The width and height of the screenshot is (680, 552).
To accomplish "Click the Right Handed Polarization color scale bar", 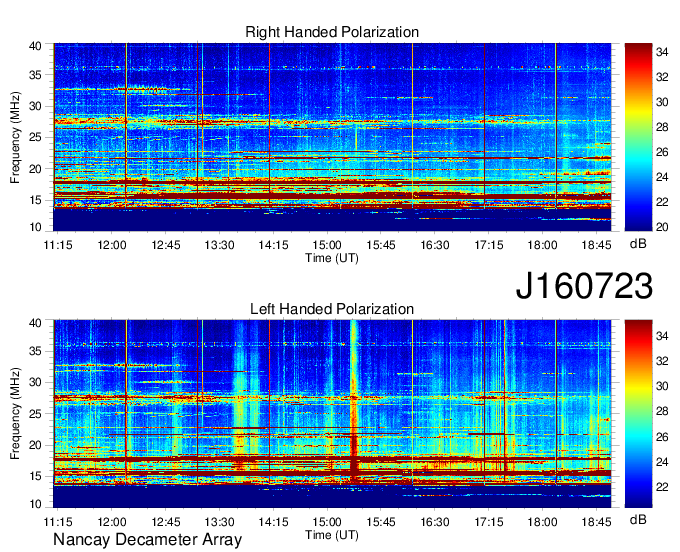I will [638, 137].
